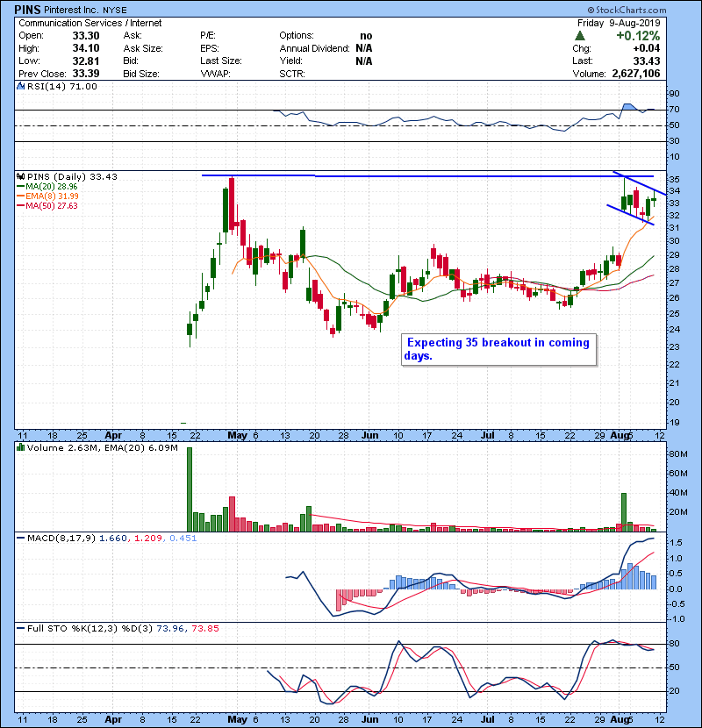
Task: Select the Prev Close value 33.39
Action: (x=86, y=74)
